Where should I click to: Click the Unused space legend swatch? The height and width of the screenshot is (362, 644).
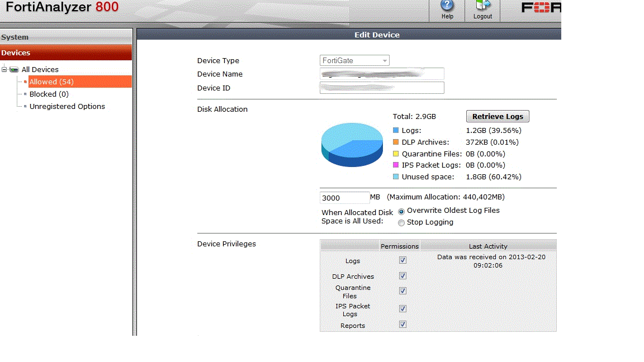(x=396, y=177)
